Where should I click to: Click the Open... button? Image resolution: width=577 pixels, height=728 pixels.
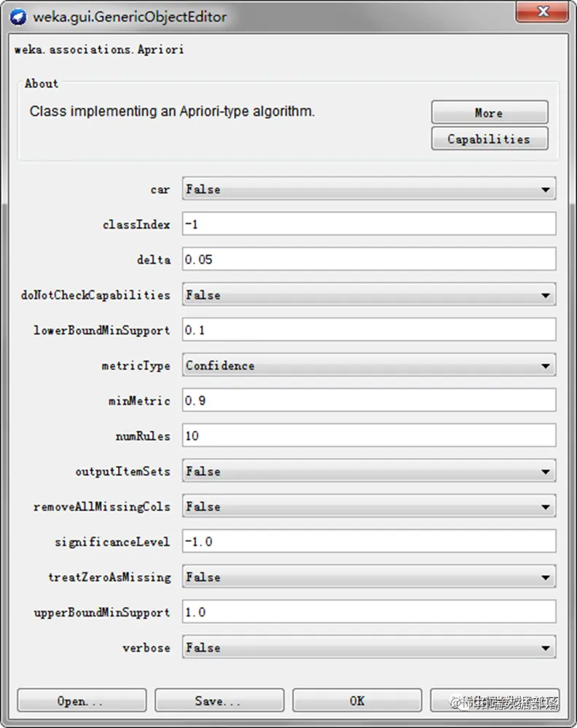point(82,700)
